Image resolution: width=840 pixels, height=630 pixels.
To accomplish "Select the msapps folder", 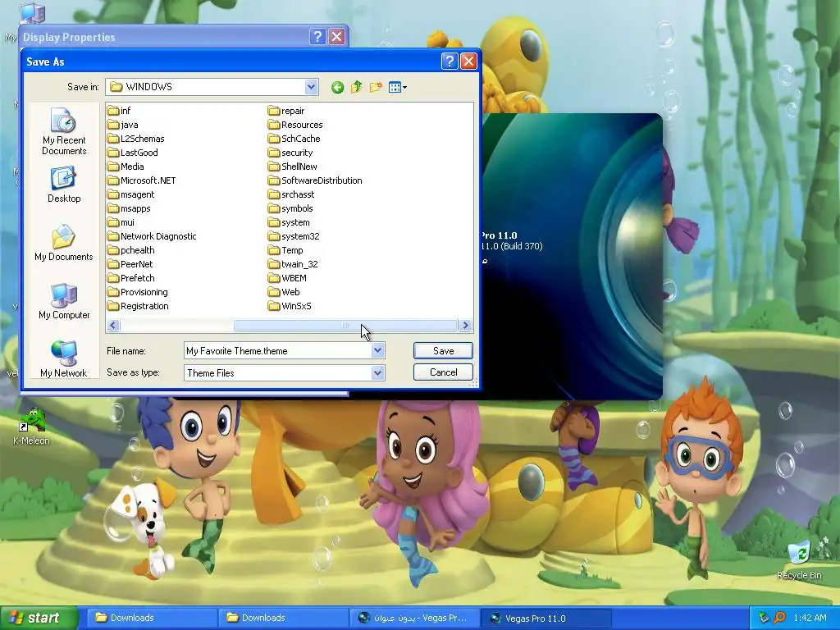I will [129, 208].
